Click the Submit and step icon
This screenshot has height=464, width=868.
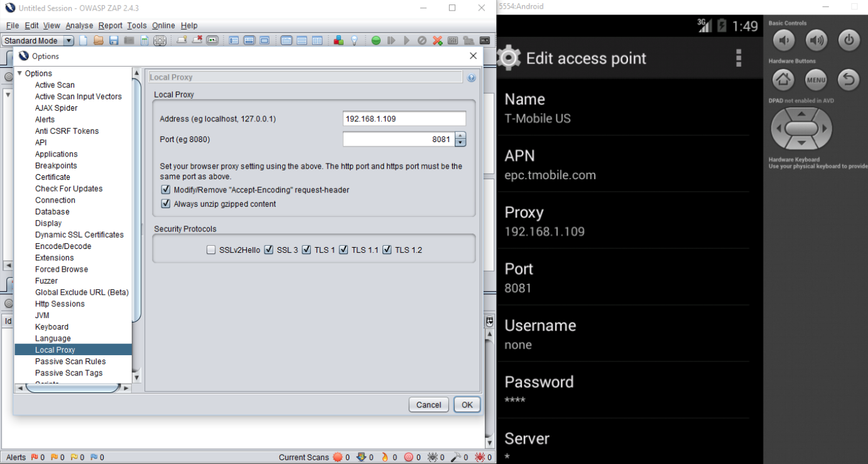[391, 40]
